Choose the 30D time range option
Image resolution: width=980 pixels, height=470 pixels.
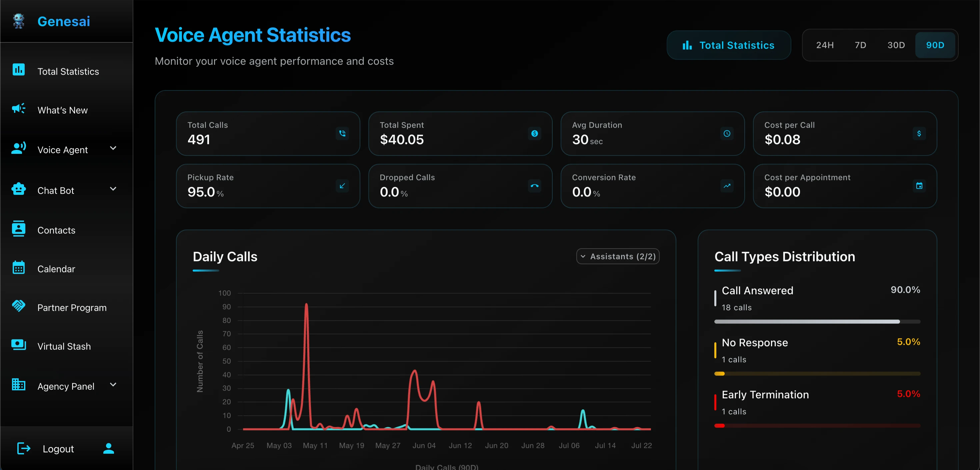[x=896, y=45]
